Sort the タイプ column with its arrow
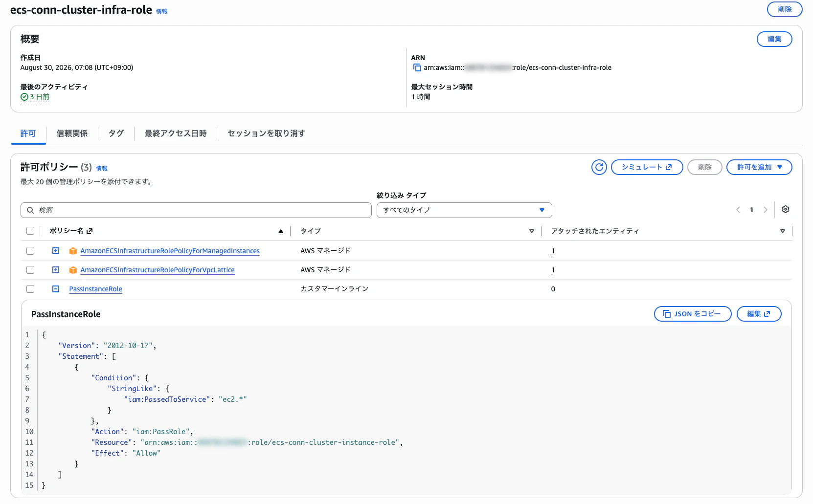Viewport: 813px width, 504px height. [532, 231]
